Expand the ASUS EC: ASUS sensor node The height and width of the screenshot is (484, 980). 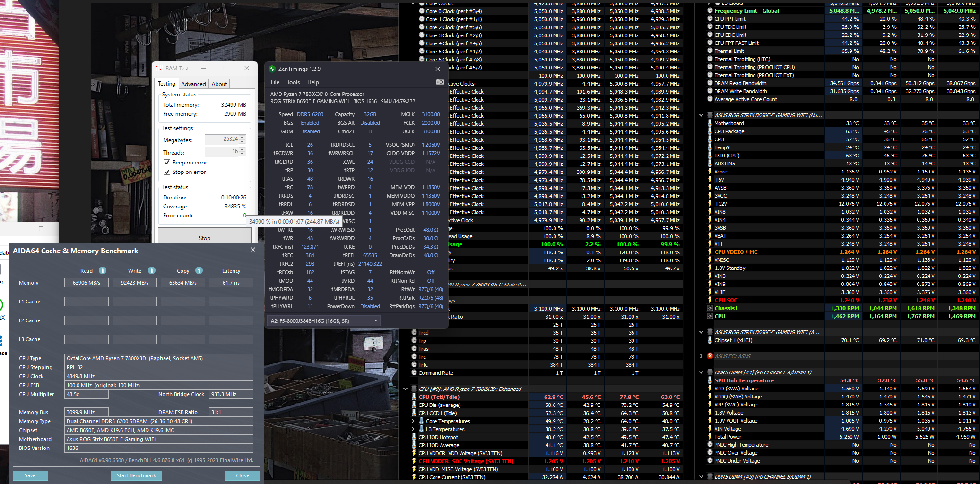click(701, 356)
